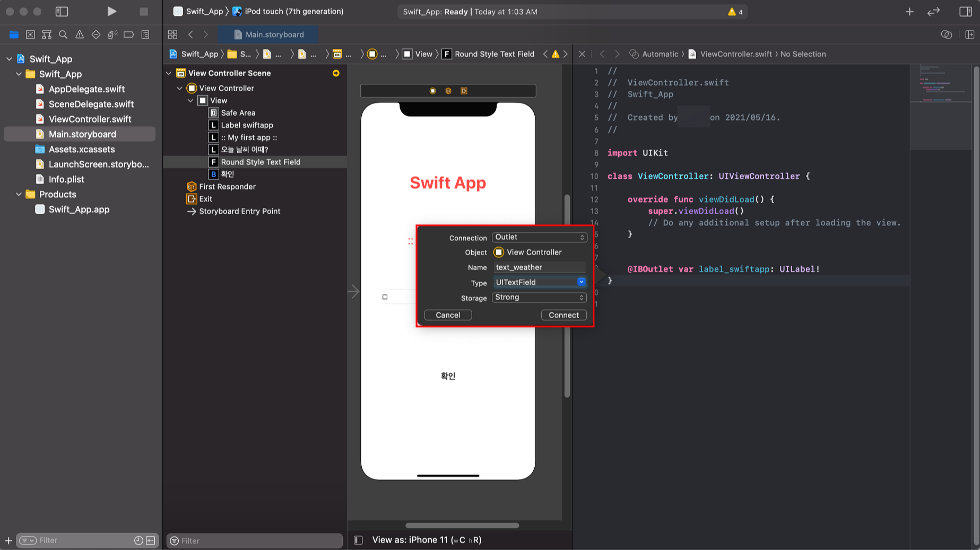Click the 확인 button on canvas
This screenshot has width=980, height=550.
click(448, 376)
